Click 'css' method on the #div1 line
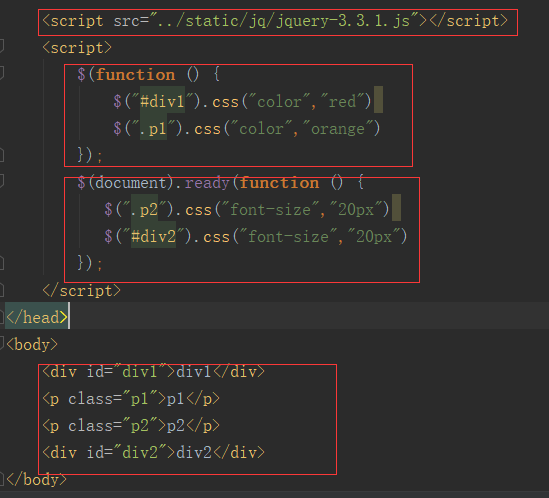The image size is (549, 498). tap(225, 102)
